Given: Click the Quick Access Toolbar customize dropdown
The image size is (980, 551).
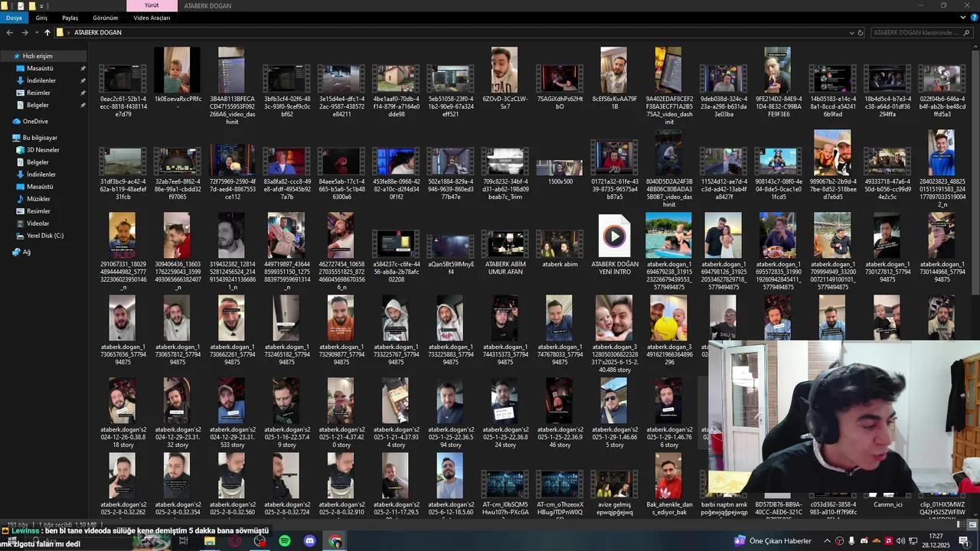Looking at the screenshot, I should (x=41, y=5).
